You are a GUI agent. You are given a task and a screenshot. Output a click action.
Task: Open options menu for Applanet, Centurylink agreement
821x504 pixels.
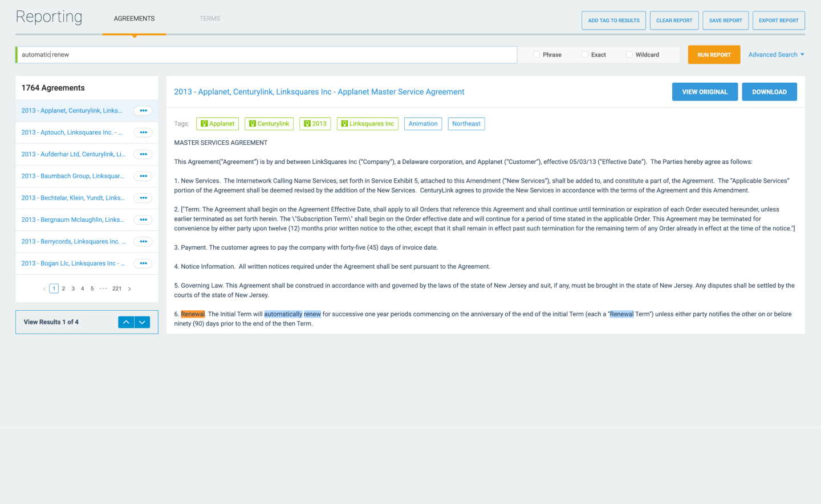click(143, 111)
